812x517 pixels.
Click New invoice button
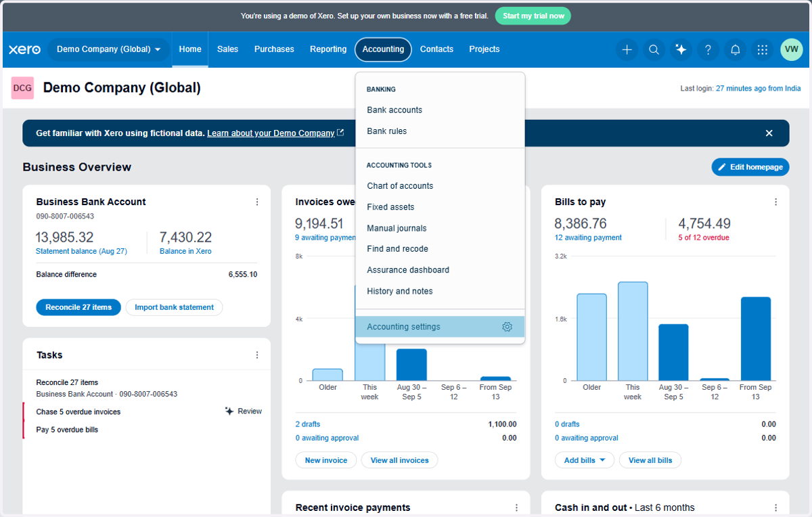pyautogui.click(x=326, y=460)
